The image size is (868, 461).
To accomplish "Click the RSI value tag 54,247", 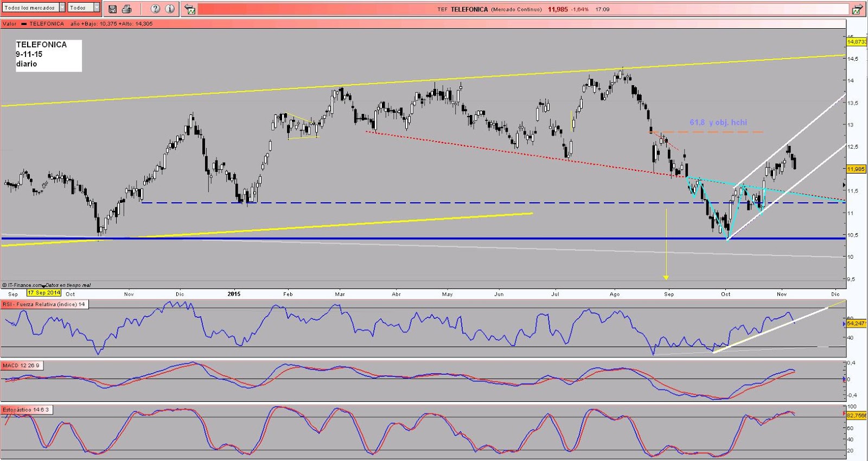I will [x=856, y=323].
